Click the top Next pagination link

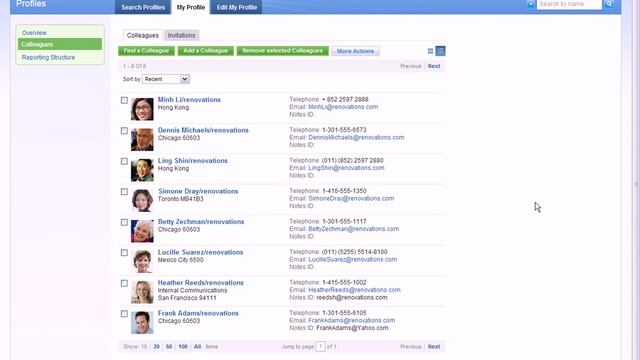434,66
